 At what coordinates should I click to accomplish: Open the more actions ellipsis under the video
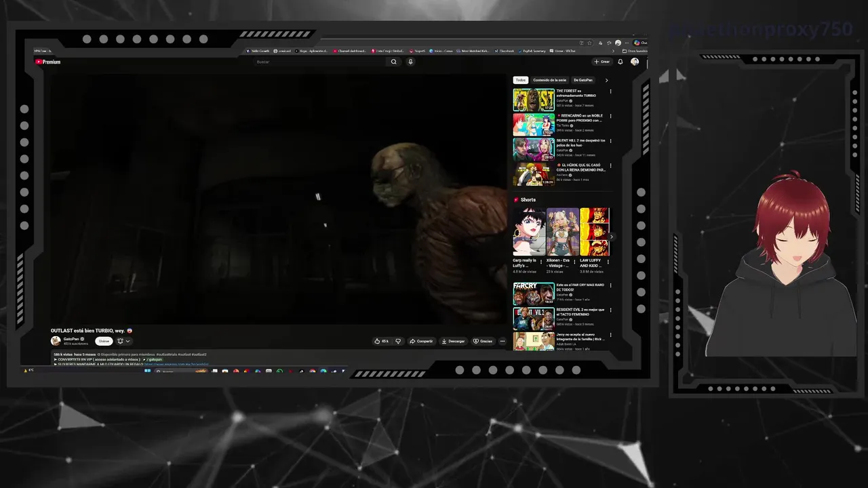[x=502, y=341]
